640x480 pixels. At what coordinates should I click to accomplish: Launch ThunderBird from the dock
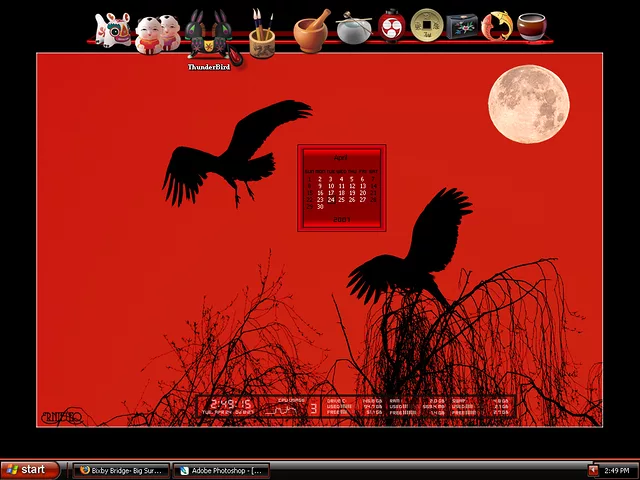pos(209,36)
